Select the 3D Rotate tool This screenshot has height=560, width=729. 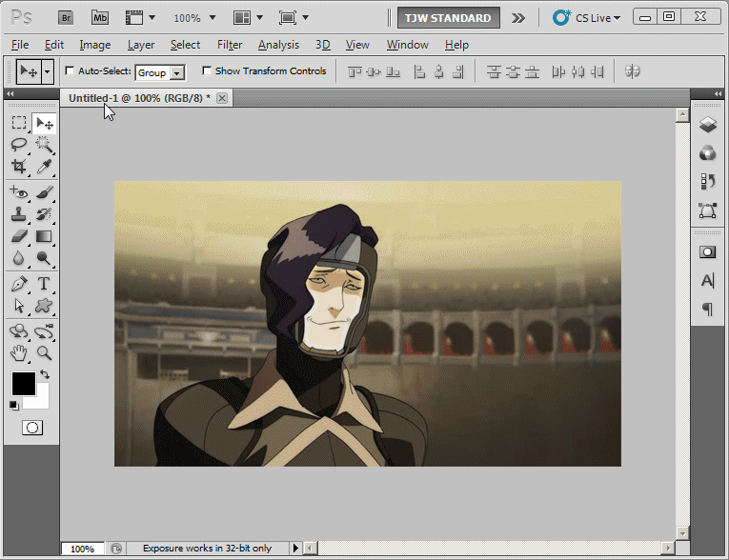[x=19, y=331]
